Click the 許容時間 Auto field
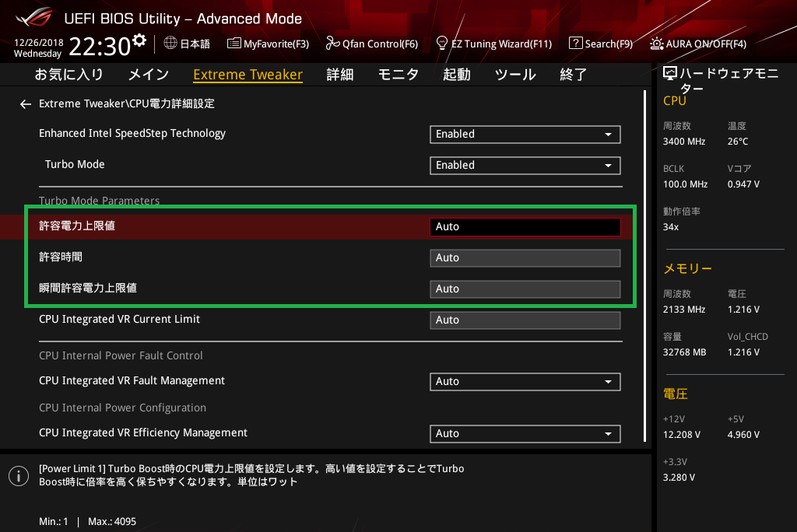Viewport: 797px width, 532px height. [x=525, y=257]
